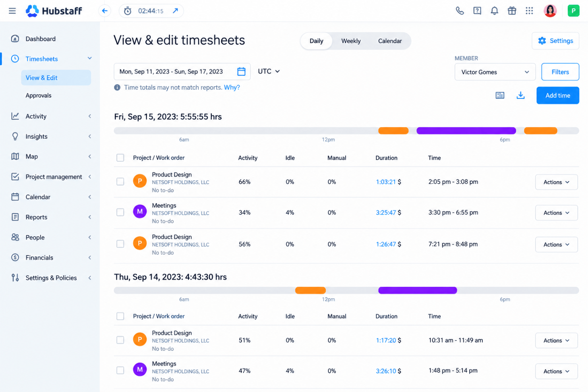This screenshot has height=392, width=588.
Task: Open timer via diagonal arrow icon
Action: 175,11
